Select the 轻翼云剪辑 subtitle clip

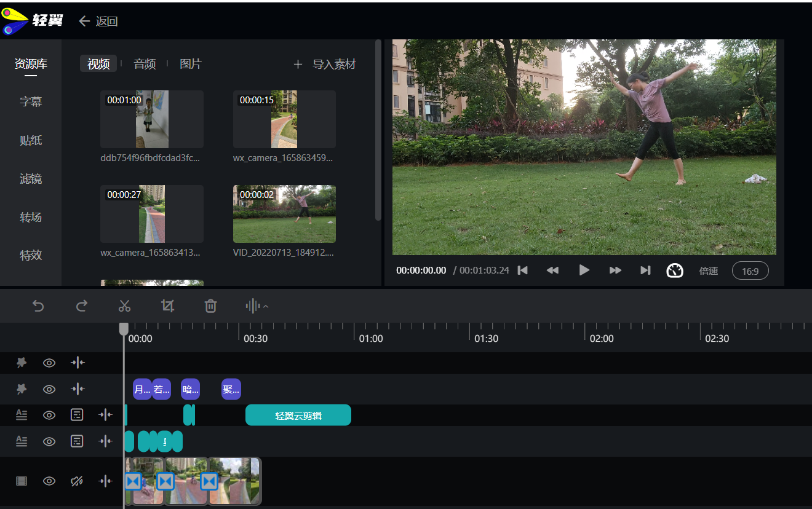298,415
